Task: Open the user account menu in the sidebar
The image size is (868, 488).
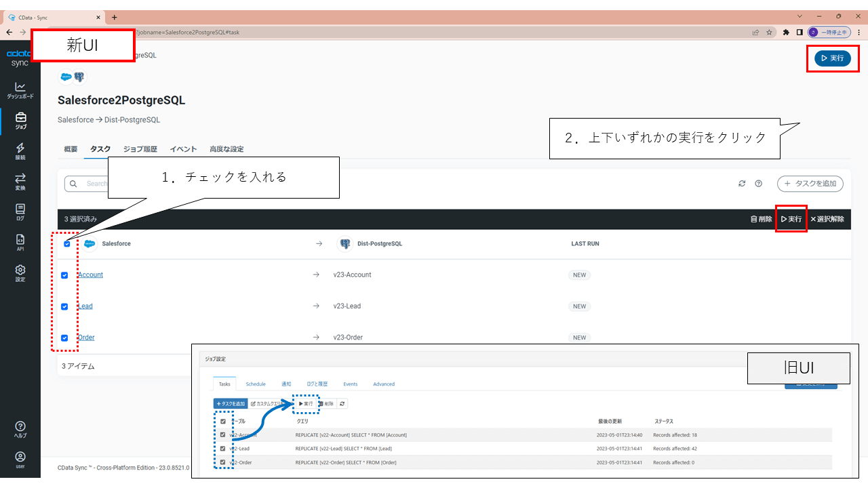Action: pos(20,460)
